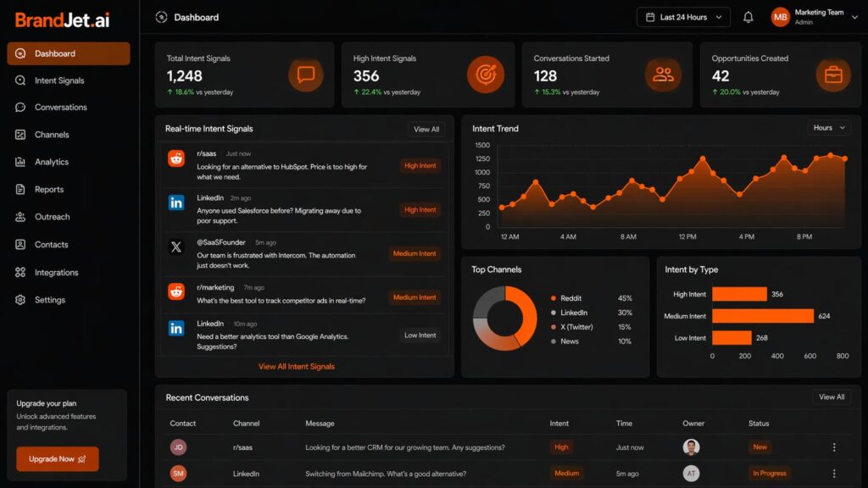
Task: Click the AT owner avatar
Action: pos(691,474)
